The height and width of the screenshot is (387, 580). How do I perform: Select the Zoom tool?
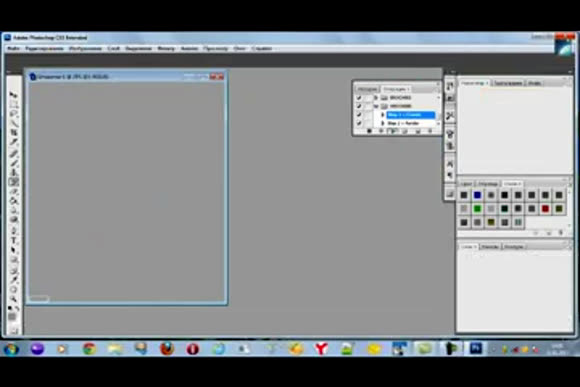pos(14,298)
